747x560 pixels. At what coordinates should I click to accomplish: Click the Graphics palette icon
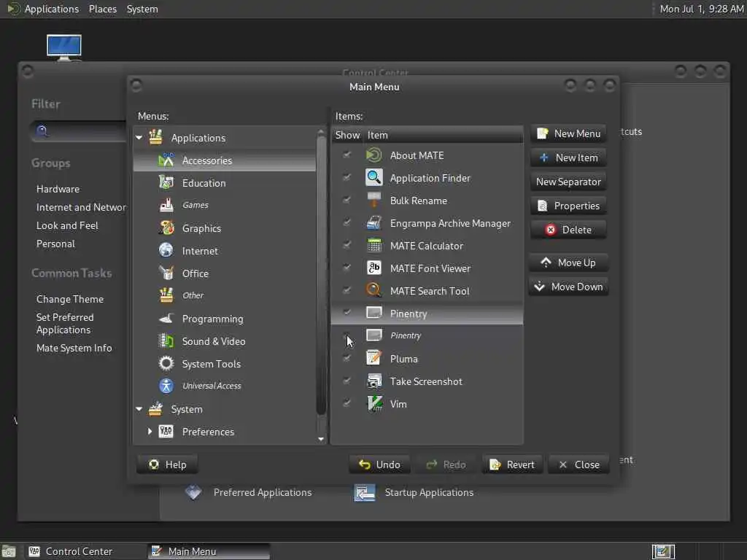(166, 228)
